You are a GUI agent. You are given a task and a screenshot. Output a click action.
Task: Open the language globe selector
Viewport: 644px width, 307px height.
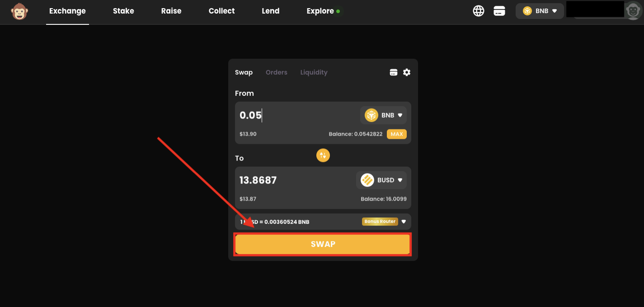tap(479, 11)
